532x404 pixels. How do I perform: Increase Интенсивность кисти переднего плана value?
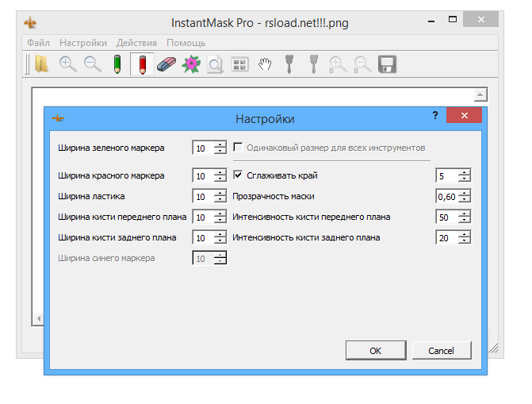pos(464,214)
